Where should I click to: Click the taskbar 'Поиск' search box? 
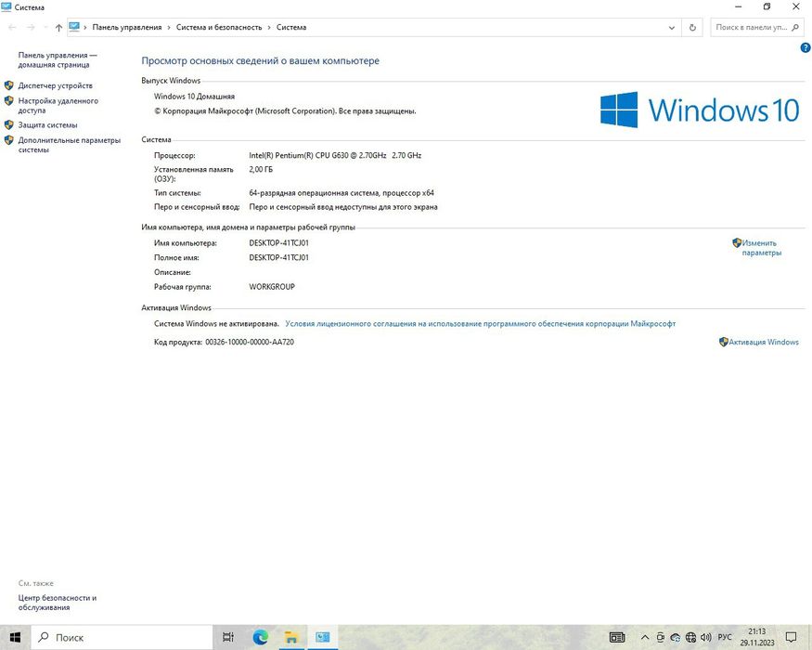122,637
